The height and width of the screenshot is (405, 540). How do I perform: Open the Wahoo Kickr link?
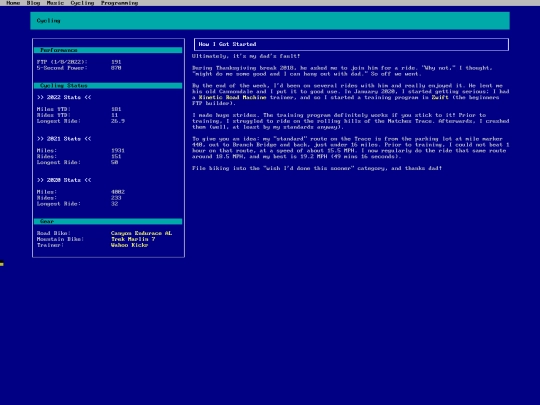(129, 245)
